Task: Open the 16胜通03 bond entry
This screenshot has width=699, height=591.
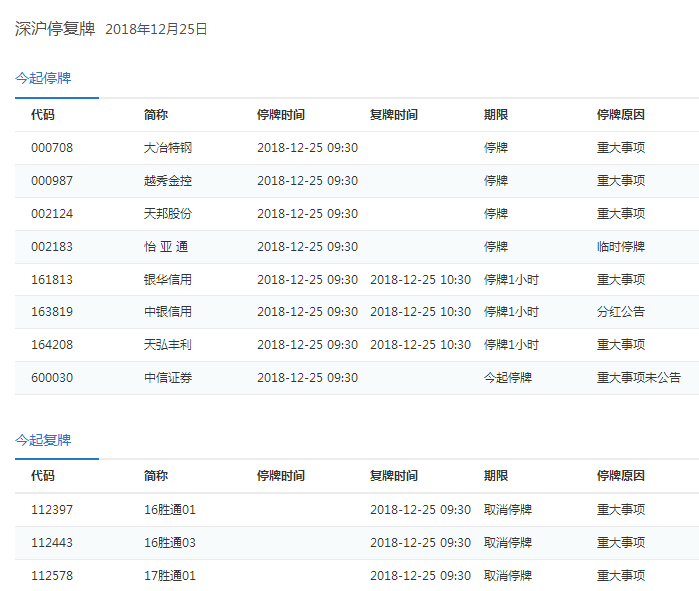Action: pyautogui.click(x=170, y=543)
